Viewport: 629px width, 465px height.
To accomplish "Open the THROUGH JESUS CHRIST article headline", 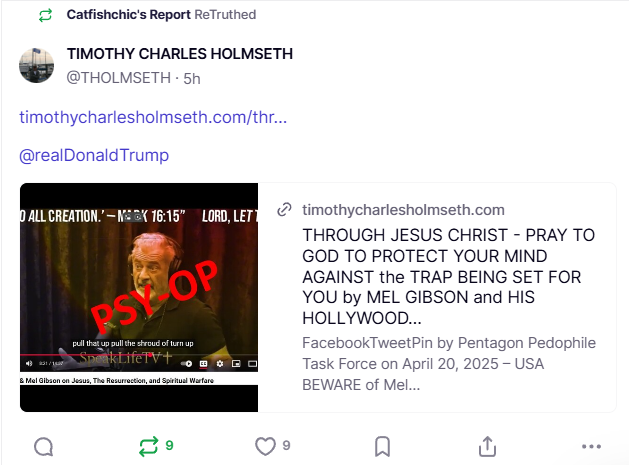I will click(x=448, y=276).
